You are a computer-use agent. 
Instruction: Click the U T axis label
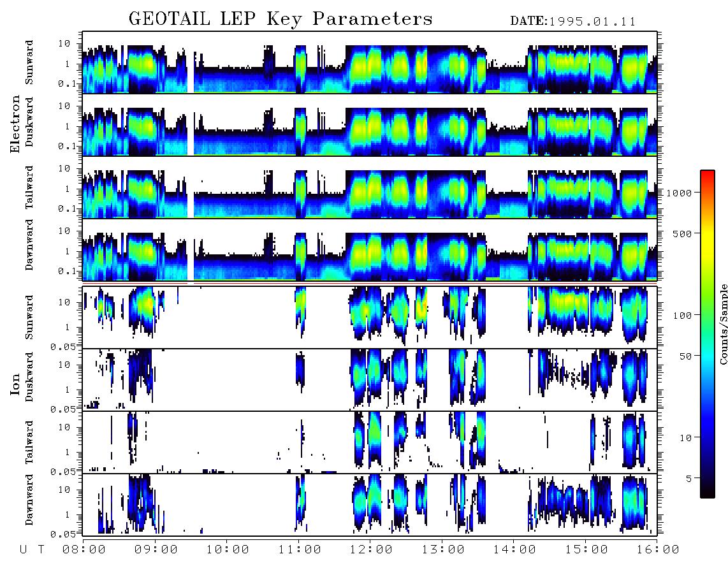coord(32,550)
